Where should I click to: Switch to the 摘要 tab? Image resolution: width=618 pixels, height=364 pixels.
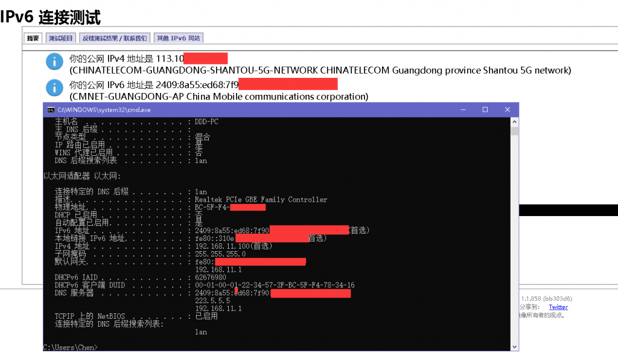pyautogui.click(x=33, y=38)
